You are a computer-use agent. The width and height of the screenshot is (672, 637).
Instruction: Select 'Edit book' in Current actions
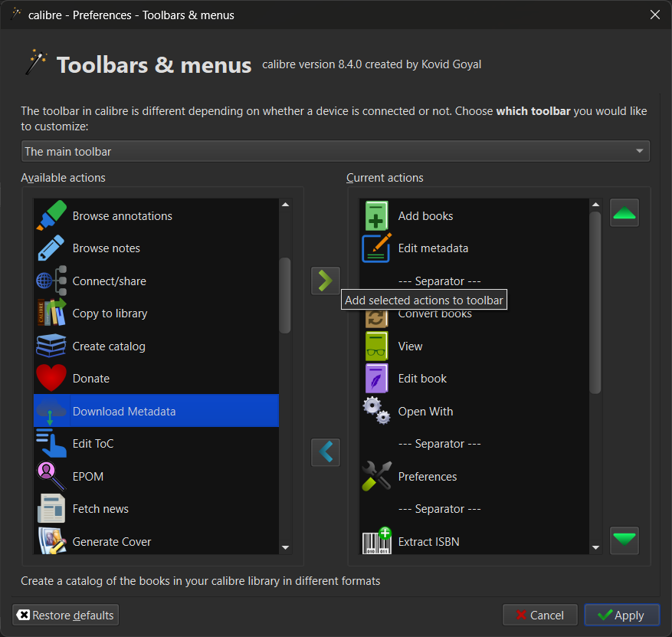(474, 378)
